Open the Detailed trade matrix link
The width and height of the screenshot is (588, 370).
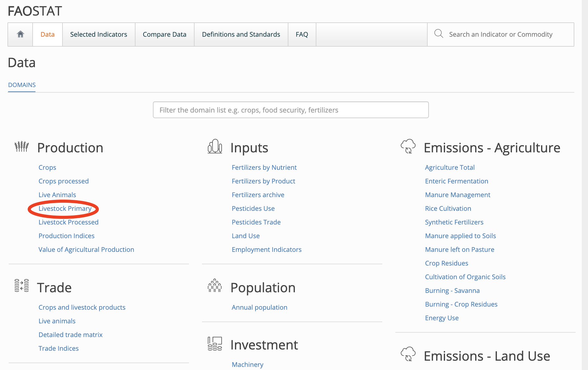click(x=71, y=335)
